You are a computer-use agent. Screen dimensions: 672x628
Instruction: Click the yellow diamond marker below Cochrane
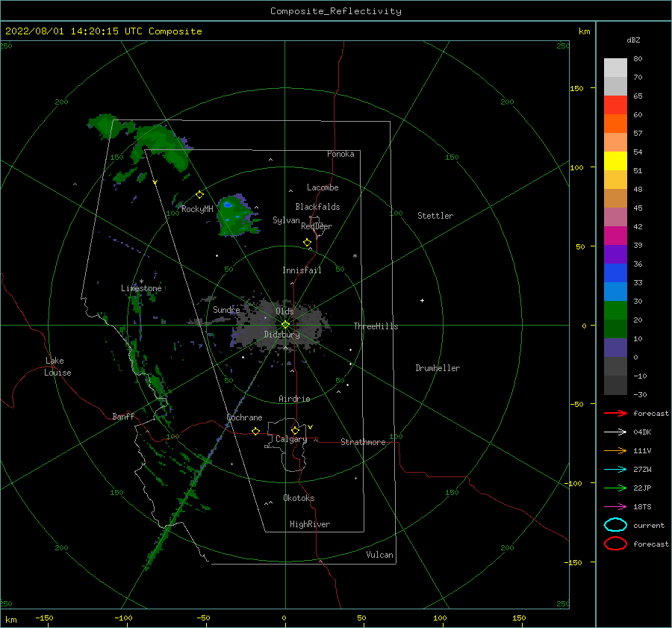click(256, 432)
